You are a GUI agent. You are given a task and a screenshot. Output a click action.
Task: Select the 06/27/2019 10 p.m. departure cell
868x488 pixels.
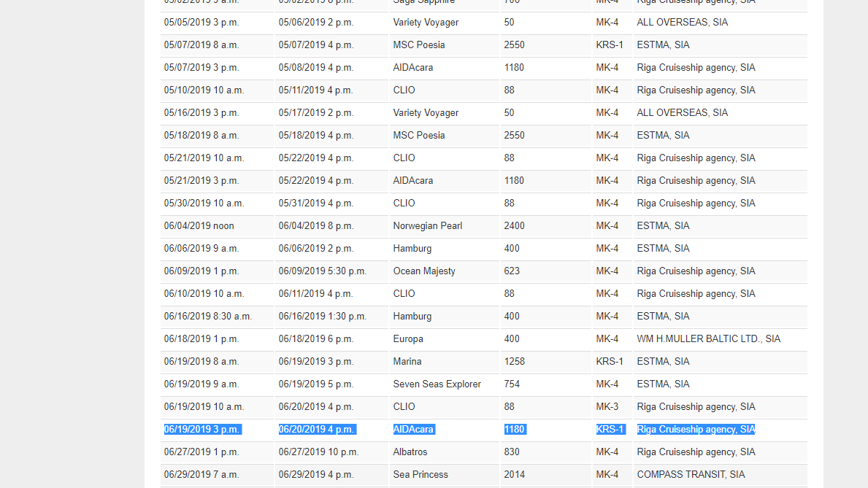click(x=318, y=452)
